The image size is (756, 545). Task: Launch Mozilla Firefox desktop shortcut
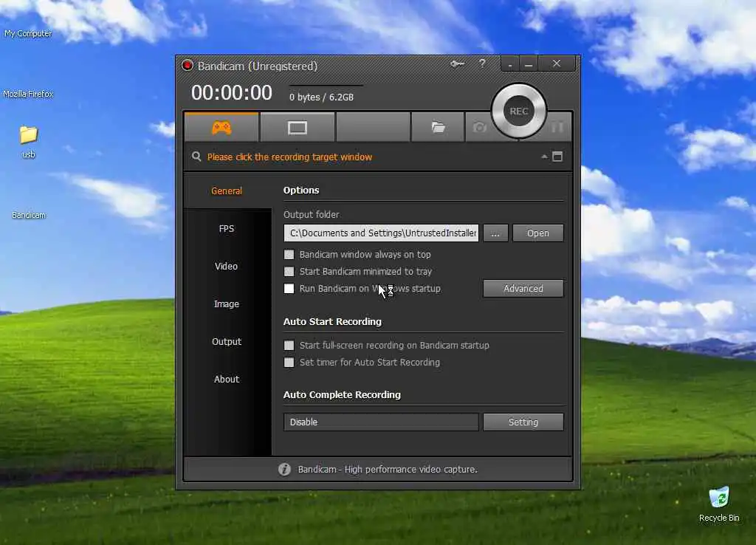tap(28, 94)
